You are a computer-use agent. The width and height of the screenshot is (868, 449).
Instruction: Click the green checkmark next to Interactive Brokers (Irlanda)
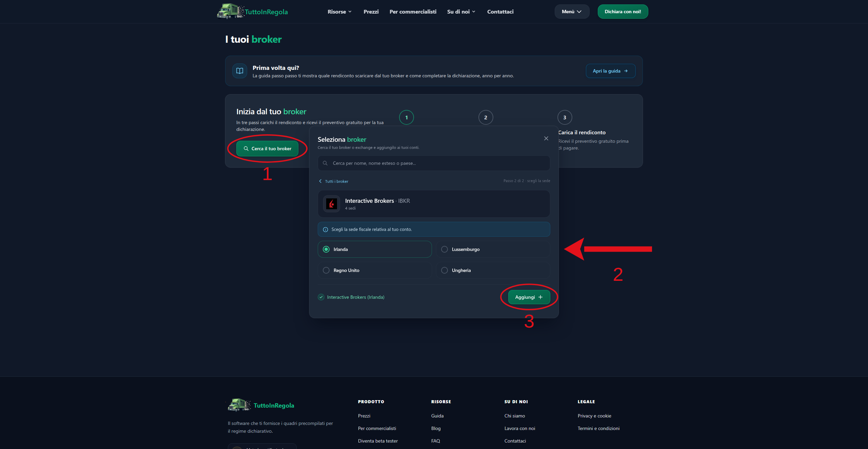click(x=321, y=297)
